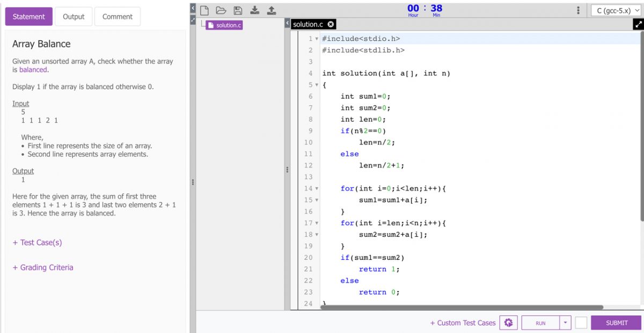
Task: Open a file with the folder icon
Action: 221,10
